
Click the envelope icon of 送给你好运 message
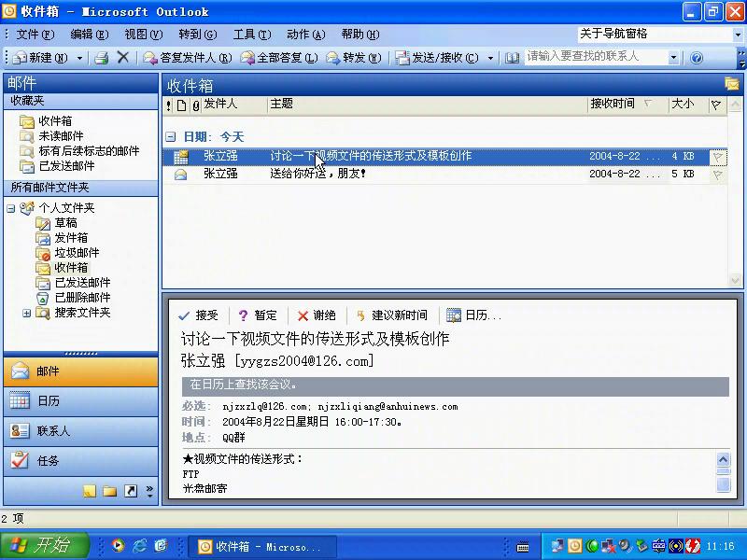pyautogui.click(x=180, y=175)
